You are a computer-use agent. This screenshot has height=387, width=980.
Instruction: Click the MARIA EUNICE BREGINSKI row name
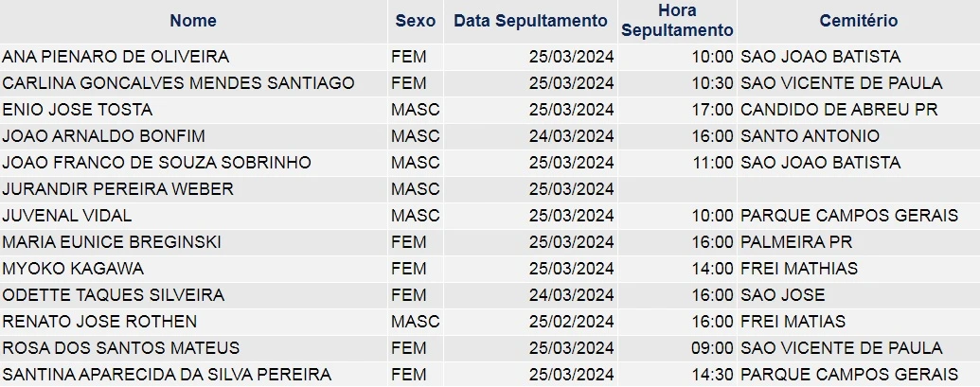(112, 242)
